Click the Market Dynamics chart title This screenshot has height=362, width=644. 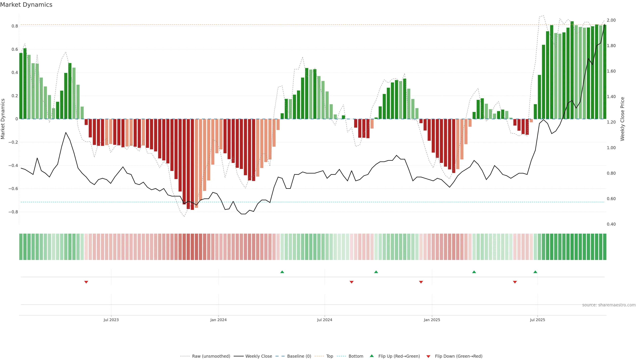(x=26, y=5)
